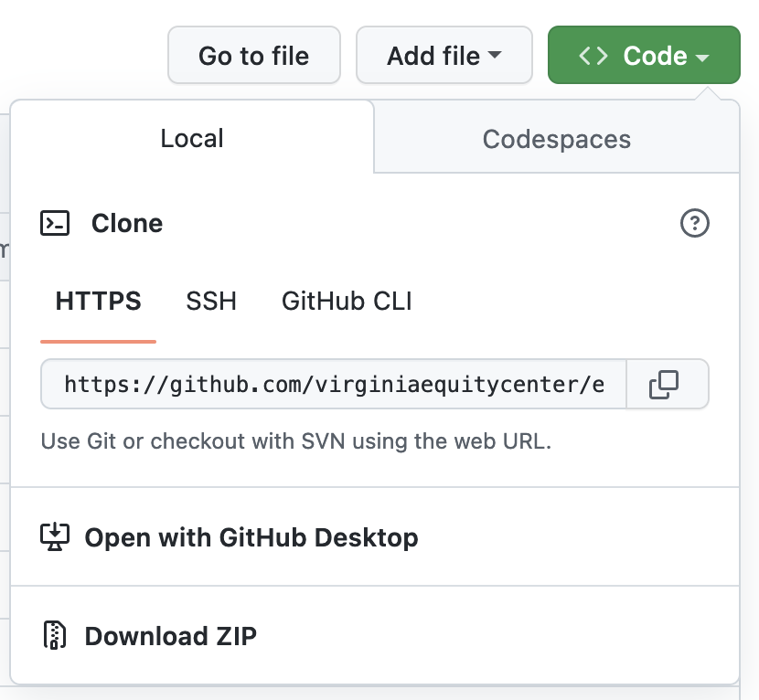Click the 'Use Git or checkout with SVN' text

pyautogui.click(x=296, y=441)
